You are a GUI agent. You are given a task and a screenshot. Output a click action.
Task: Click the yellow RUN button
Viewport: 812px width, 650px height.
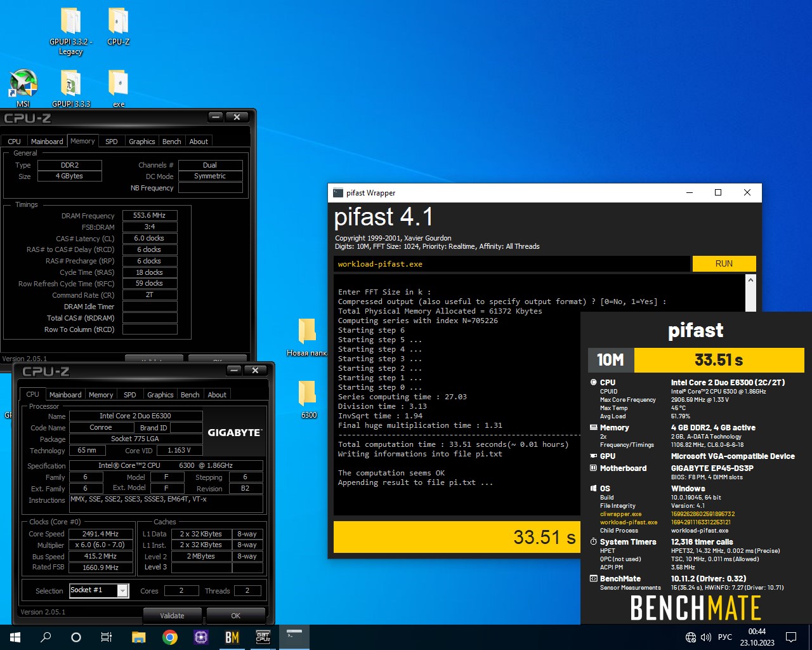[x=724, y=264]
